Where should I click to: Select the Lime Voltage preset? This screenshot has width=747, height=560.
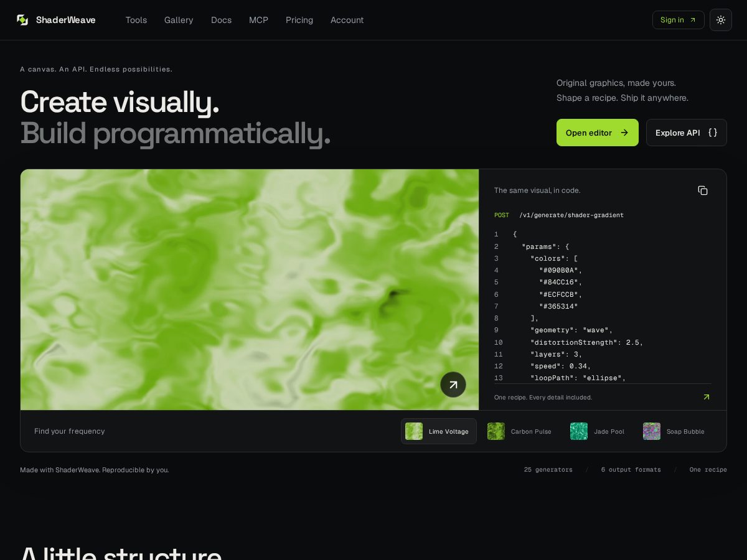[x=439, y=431]
